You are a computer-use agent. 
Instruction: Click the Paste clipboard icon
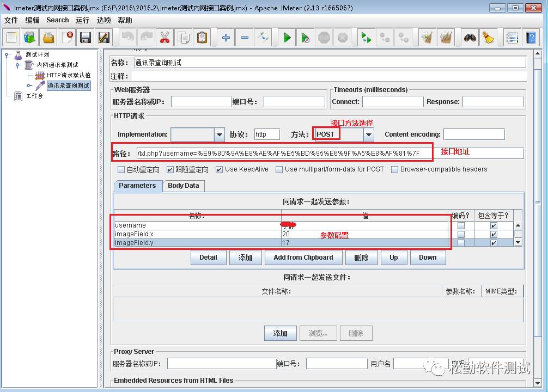click(x=202, y=38)
